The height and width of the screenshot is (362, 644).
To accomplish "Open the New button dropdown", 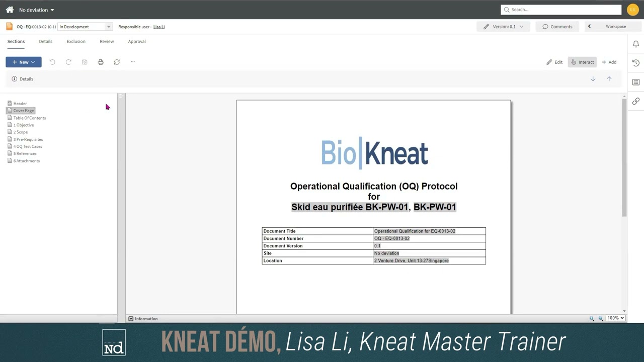I will click(24, 62).
